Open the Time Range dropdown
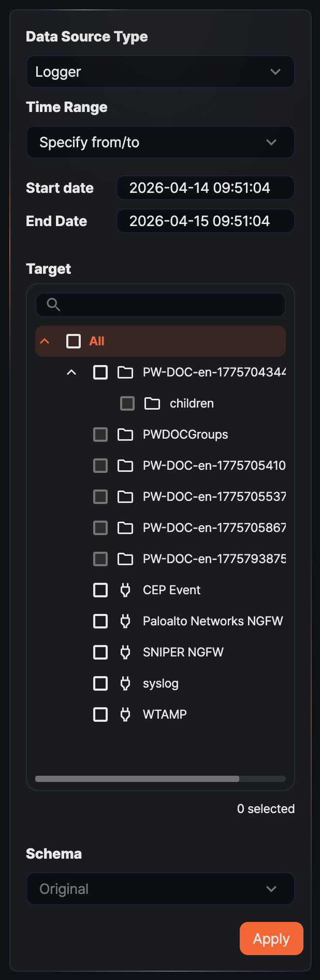Screen dimensions: 320x980 (161, 142)
